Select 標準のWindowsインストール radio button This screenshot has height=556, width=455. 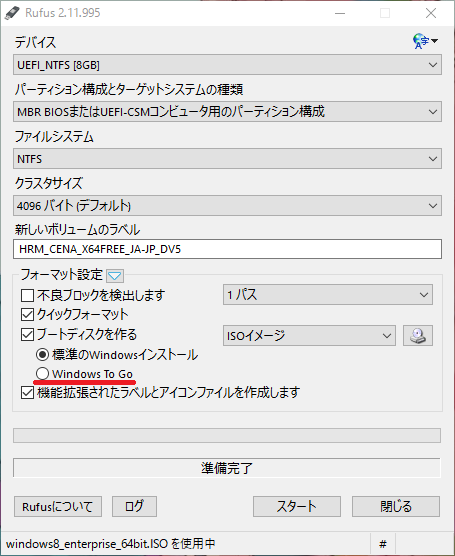42,354
